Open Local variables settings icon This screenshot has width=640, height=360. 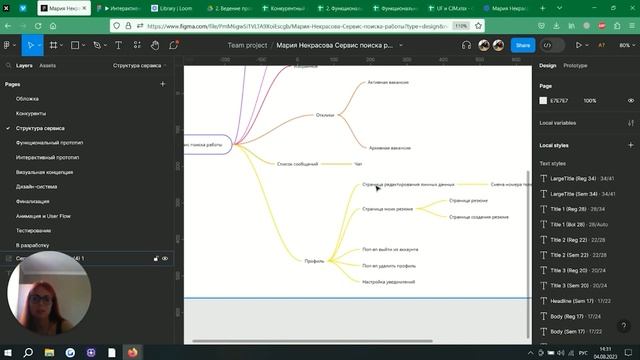pos(631,123)
